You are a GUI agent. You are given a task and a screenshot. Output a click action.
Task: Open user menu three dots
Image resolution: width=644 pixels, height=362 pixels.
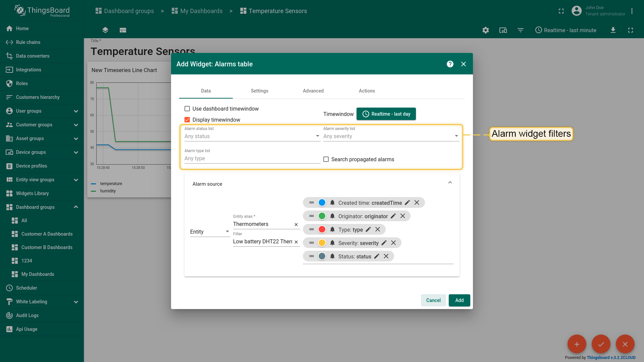pyautogui.click(x=632, y=11)
